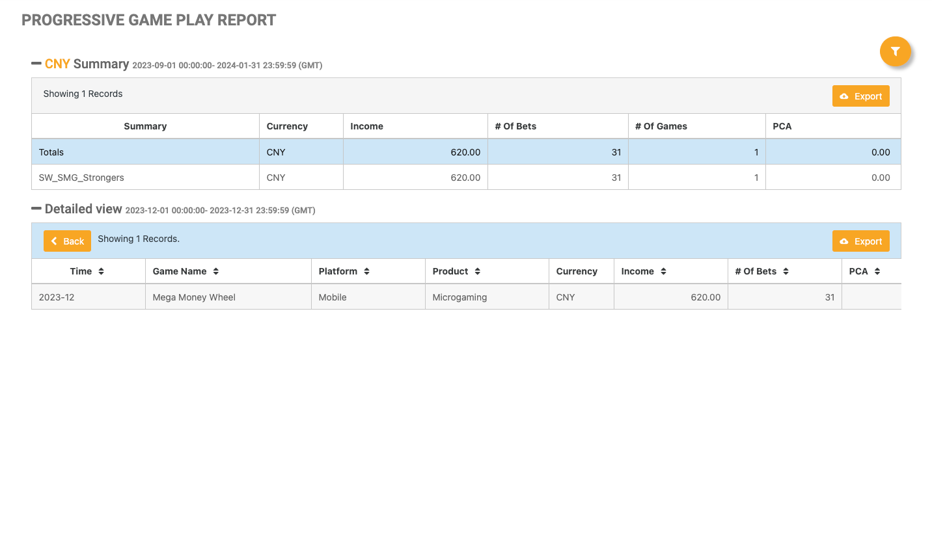Export the CNY Summary table

pyautogui.click(x=860, y=96)
